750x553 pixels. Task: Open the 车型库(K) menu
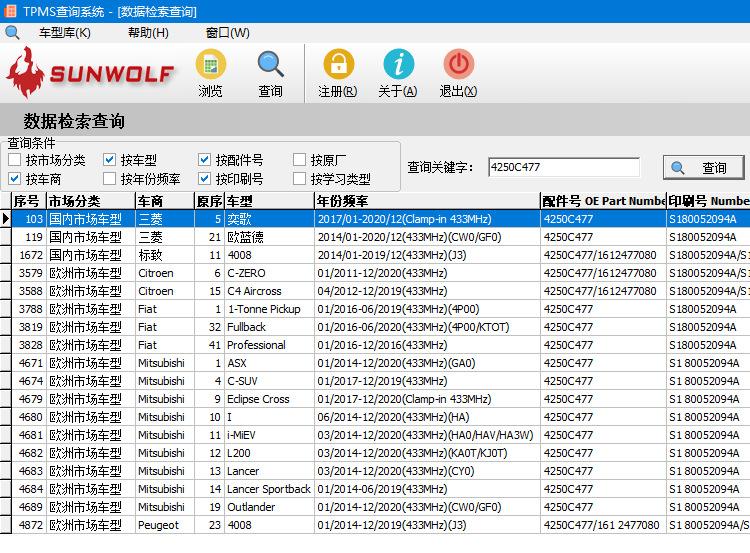64,33
